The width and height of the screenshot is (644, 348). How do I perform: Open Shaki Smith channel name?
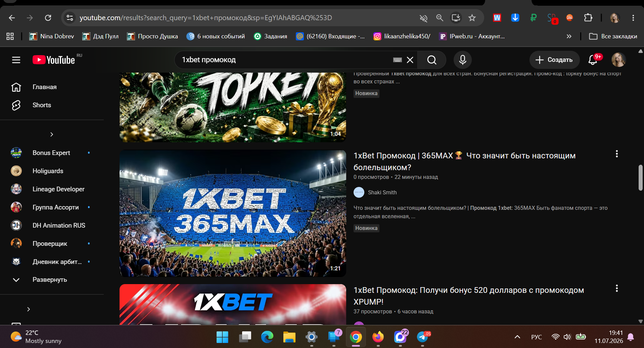click(x=382, y=192)
